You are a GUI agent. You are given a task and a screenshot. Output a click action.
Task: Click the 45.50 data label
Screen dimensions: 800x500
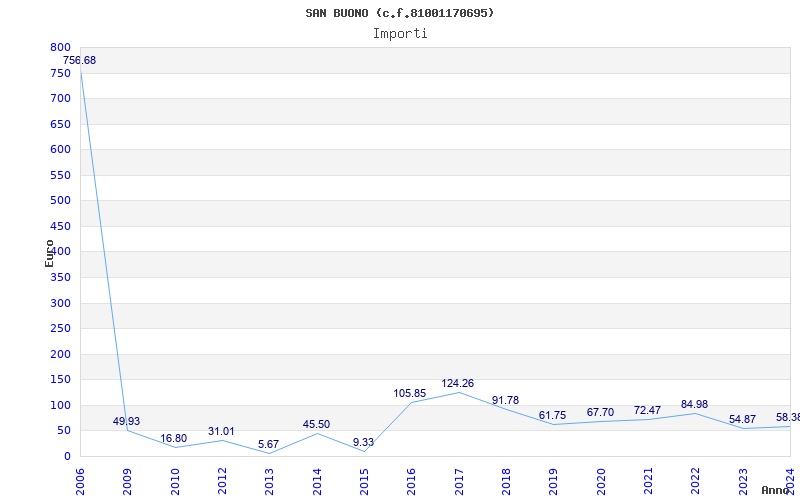coord(316,424)
